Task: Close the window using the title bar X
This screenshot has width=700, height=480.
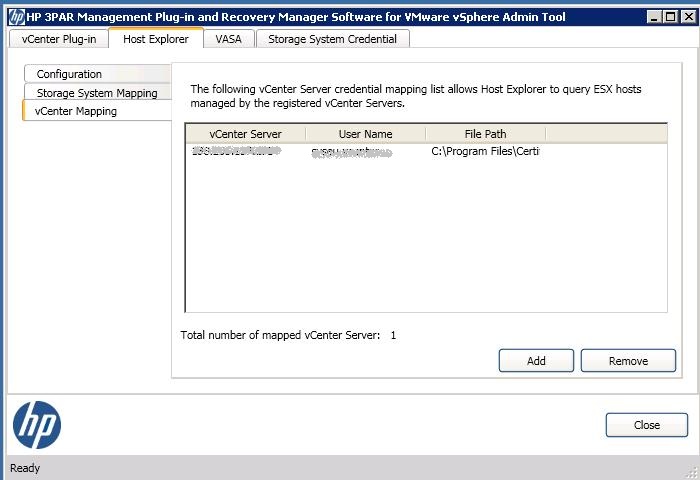Action: coord(688,17)
